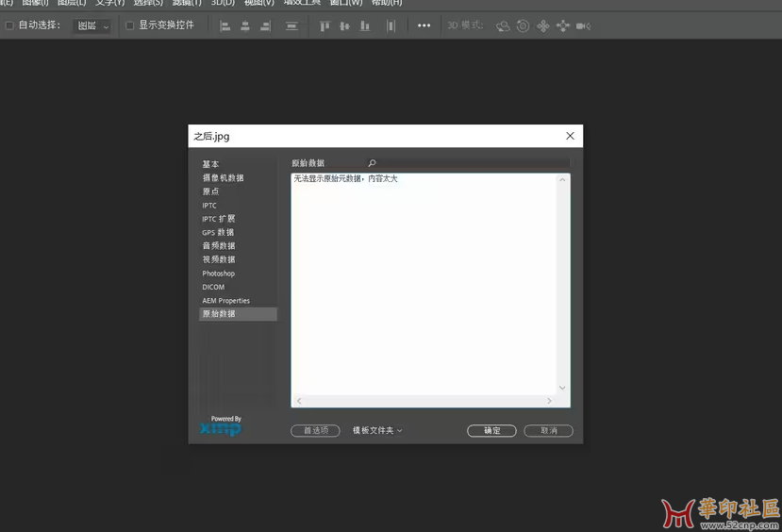Click the text 无法显示原始元数据，内容太大
The height and width of the screenshot is (532, 782).
click(x=345, y=178)
